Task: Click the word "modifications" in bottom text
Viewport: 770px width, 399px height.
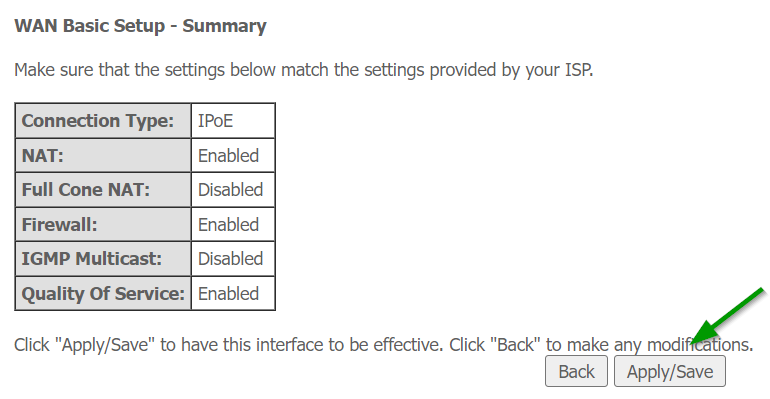Action: (698, 345)
